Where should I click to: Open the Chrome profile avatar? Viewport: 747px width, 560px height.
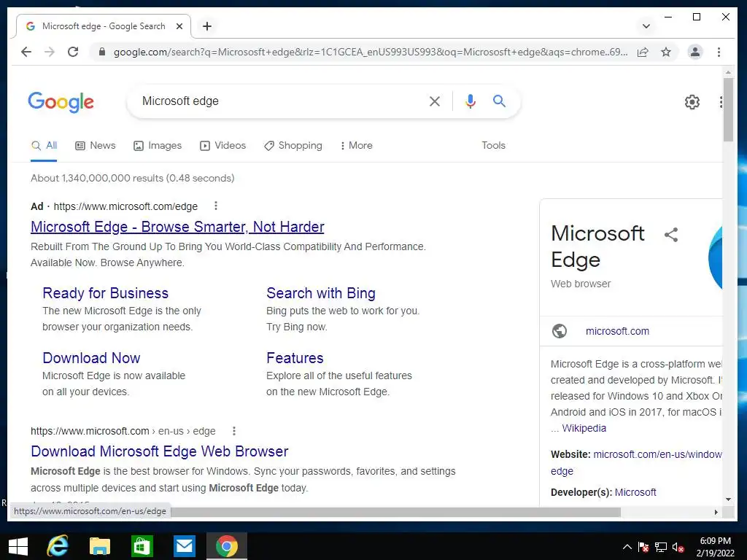pyautogui.click(x=695, y=52)
